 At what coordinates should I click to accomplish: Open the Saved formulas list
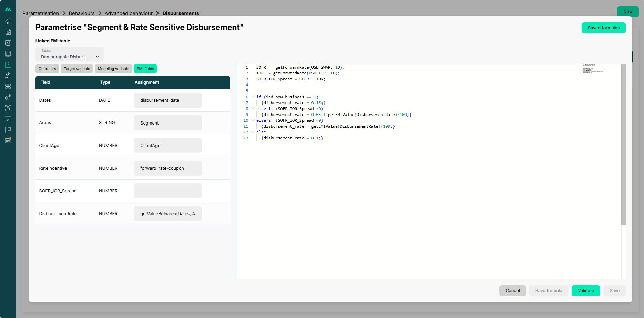(x=603, y=28)
